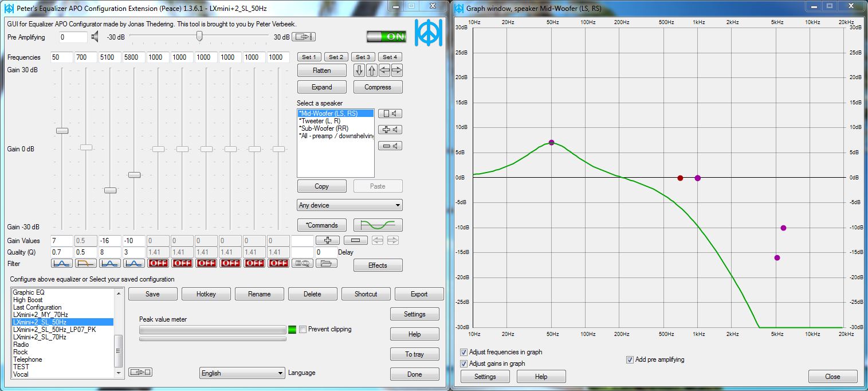
Task: Enable the sixth band OFF filter toggle
Action: (x=182, y=264)
